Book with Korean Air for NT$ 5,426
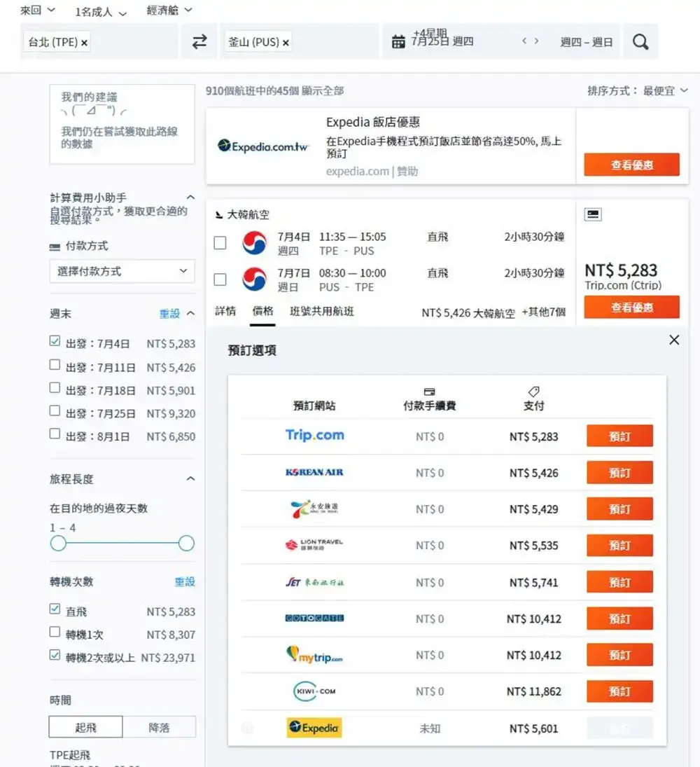 point(619,473)
